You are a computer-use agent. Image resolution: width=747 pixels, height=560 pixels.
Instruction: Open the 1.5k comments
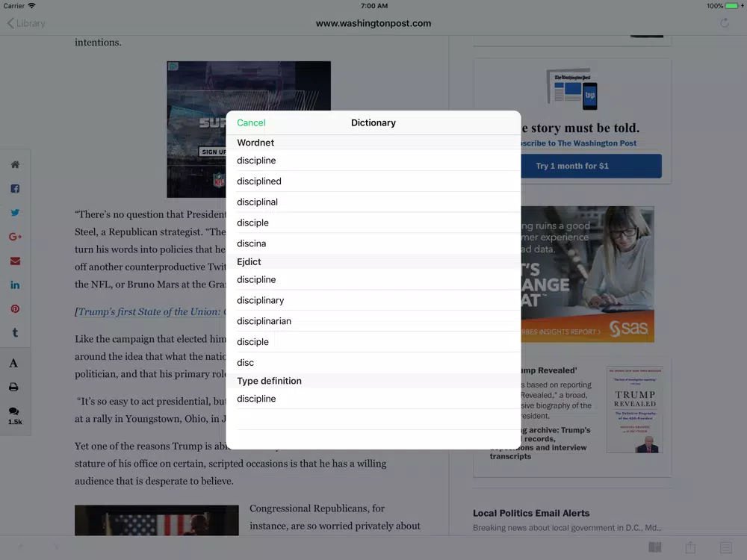pos(15,416)
